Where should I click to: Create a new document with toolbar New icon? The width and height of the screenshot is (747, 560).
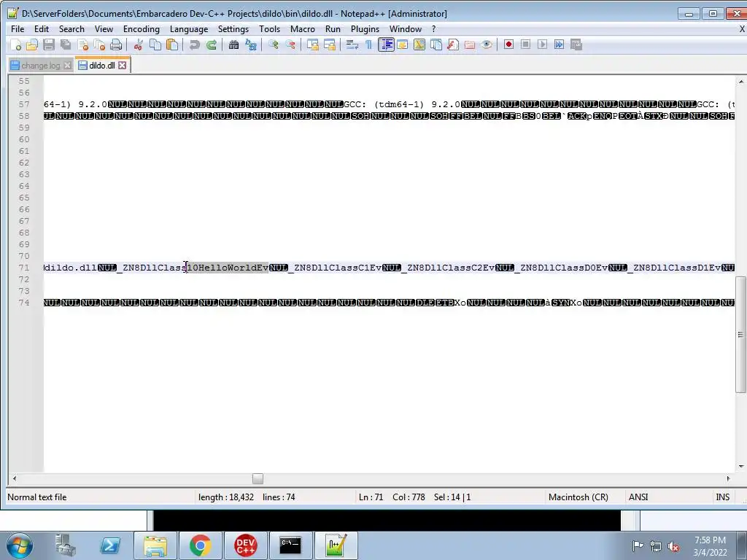(15, 44)
